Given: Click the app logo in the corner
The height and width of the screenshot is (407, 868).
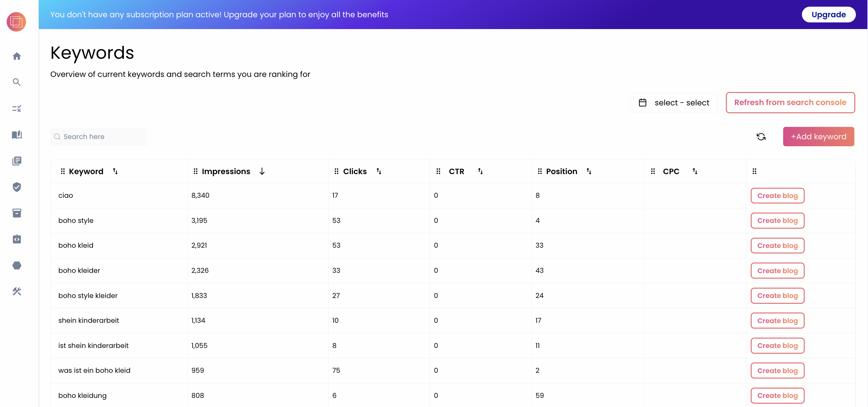Looking at the screenshot, I should 16,22.
